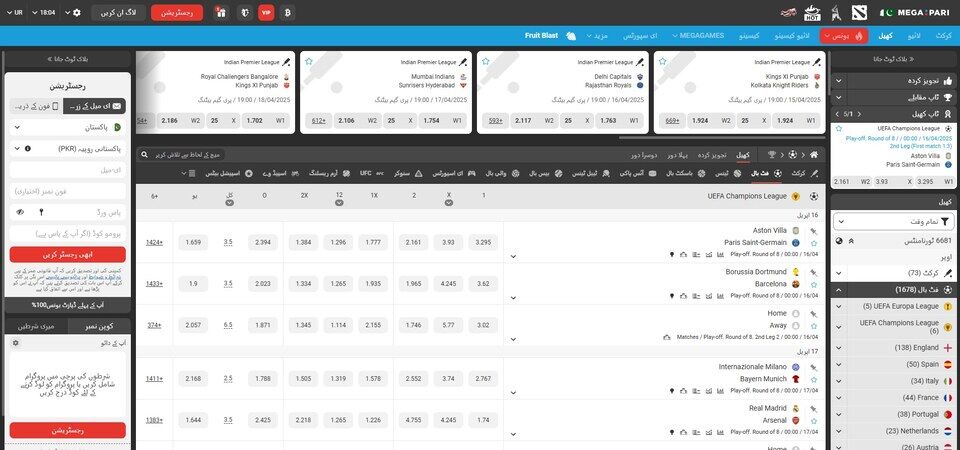Open the gift box promotions icon
This screenshot has height=450, width=960.
(221, 12)
